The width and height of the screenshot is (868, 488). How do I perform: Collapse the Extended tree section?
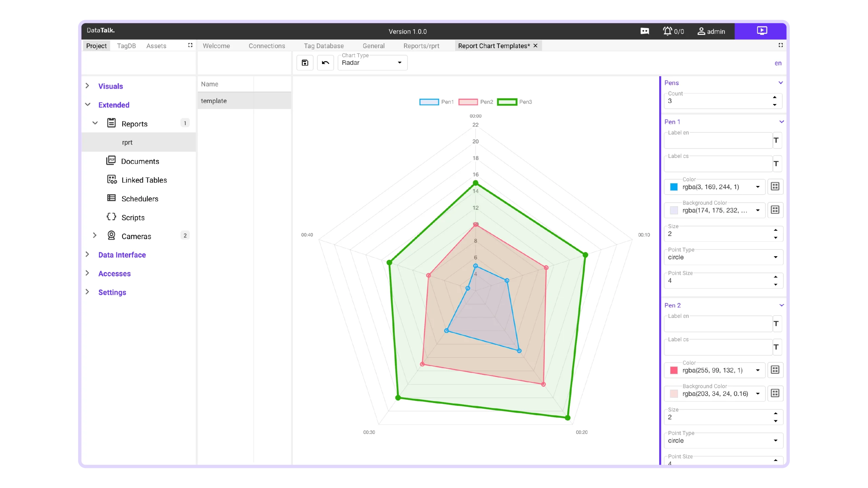pos(87,105)
